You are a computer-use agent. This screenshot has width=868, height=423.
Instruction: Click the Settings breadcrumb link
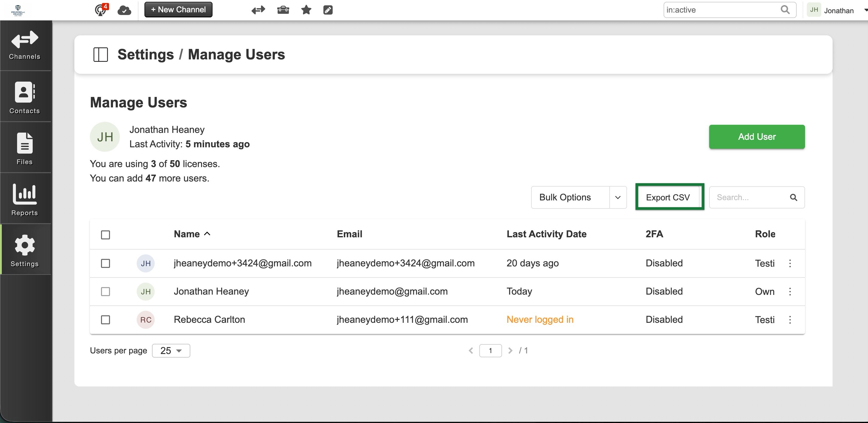[x=146, y=55]
